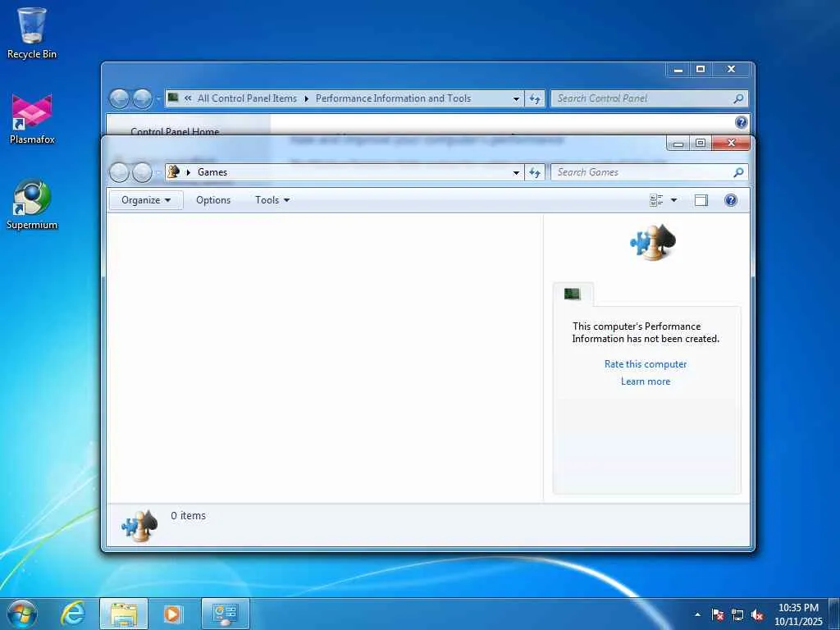Click the Learn more link

[646, 381]
